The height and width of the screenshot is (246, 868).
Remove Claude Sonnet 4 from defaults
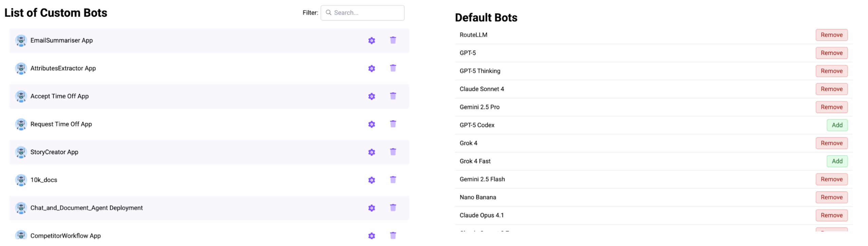(x=831, y=89)
